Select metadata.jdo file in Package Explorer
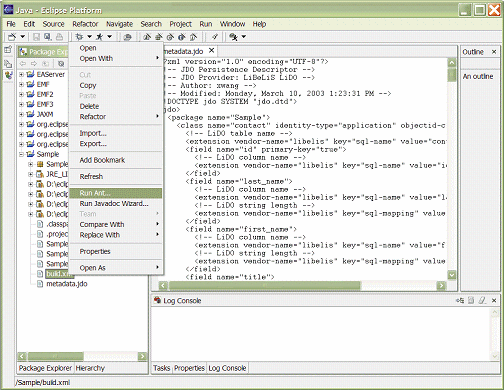 (x=67, y=284)
